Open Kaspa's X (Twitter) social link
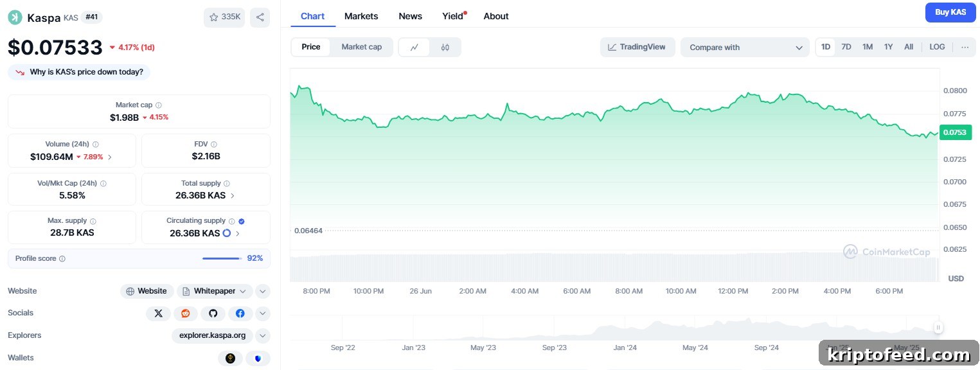This screenshot has height=370, width=980. pyautogui.click(x=159, y=313)
